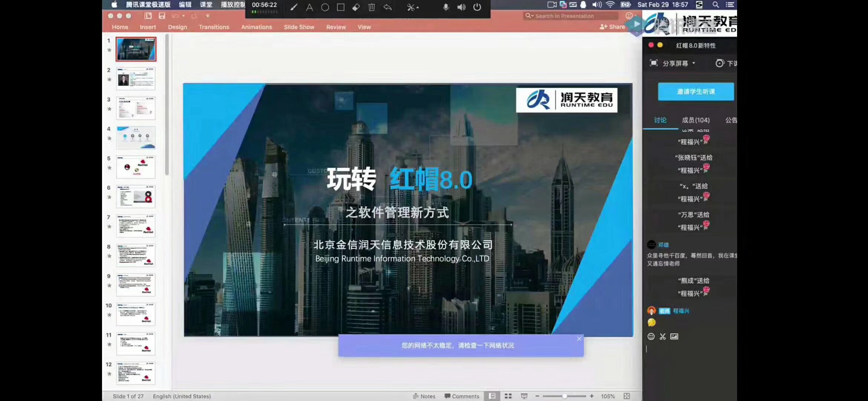
Task: Open the Comments pane button
Action: coord(462,396)
